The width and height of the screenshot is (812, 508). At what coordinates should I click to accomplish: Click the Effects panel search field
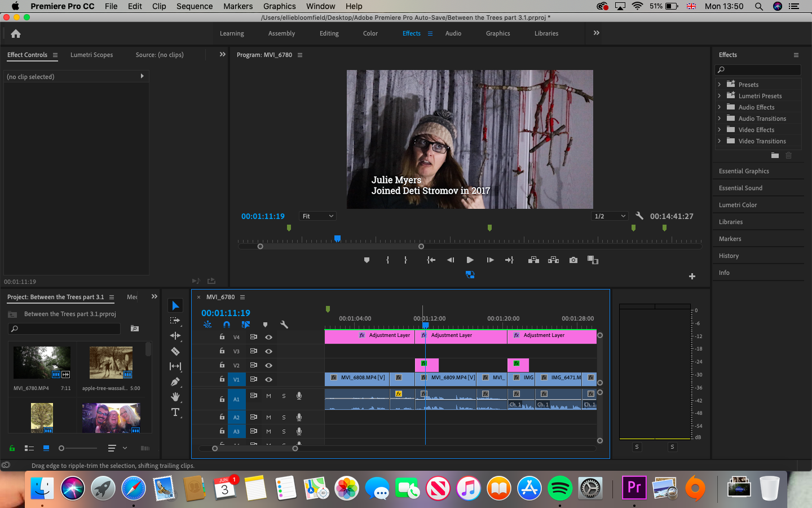pyautogui.click(x=761, y=70)
